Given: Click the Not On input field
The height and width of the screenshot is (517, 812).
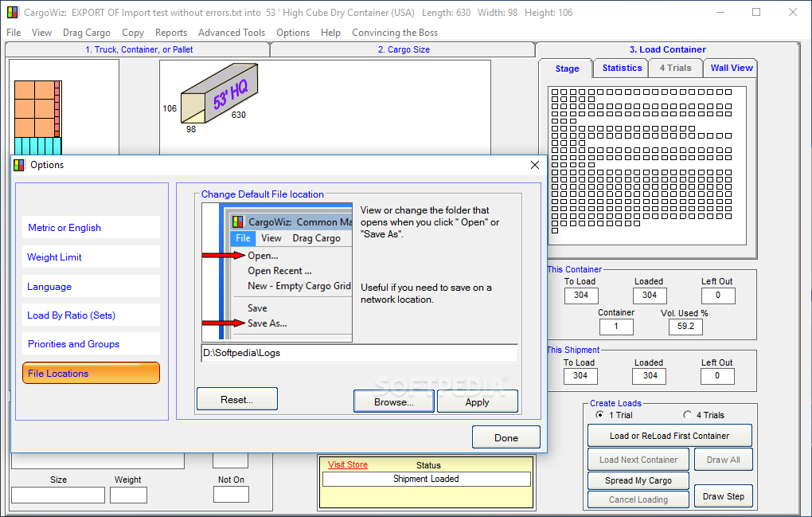Looking at the screenshot, I should pyautogui.click(x=231, y=494).
